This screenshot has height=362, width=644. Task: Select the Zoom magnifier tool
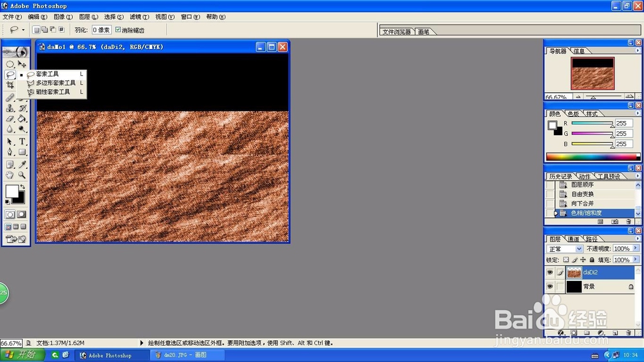22,175
